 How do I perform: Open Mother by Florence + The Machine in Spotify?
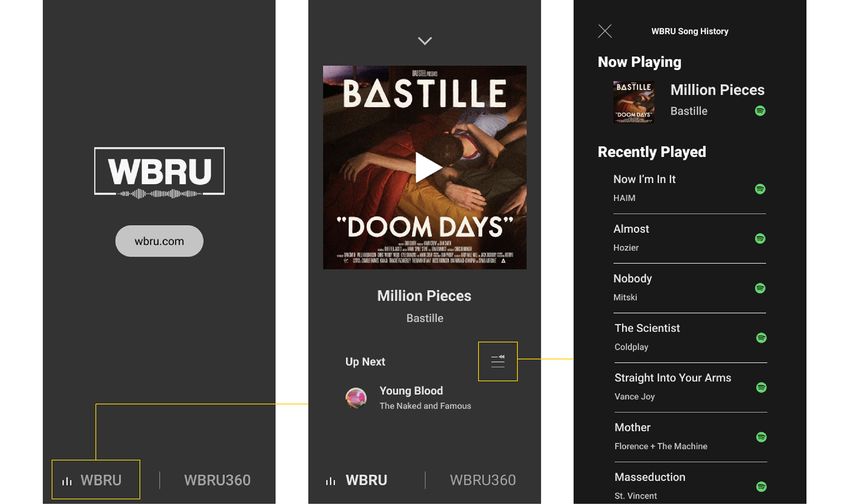click(761, 437)
